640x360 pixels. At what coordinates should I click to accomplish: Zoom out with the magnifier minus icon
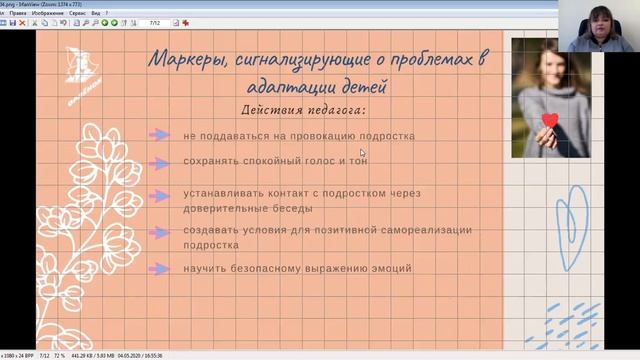(x=95, y=23)
